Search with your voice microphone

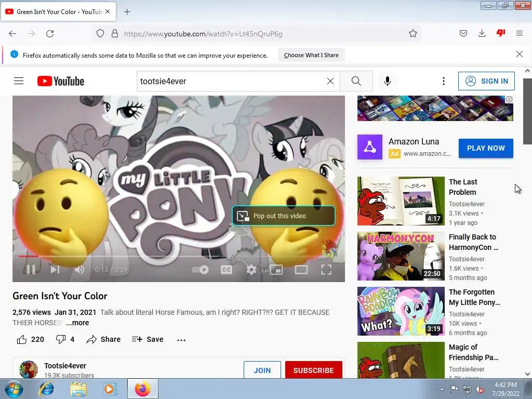tap(388, 81)
